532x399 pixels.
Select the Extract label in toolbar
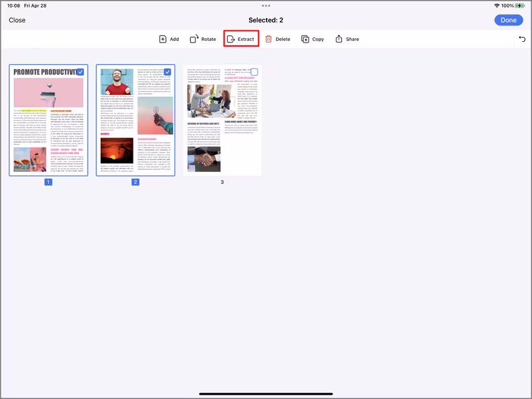(245, 39)
